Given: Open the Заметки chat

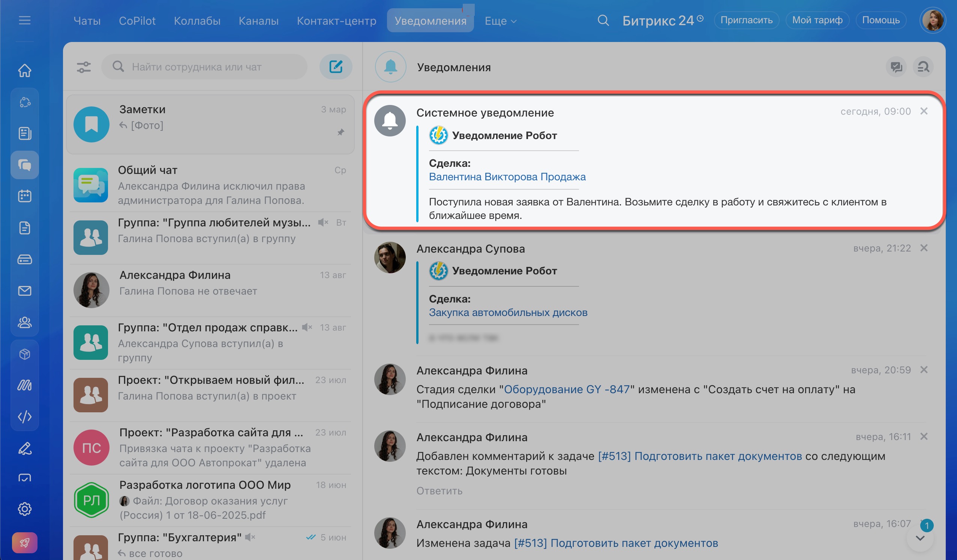Looking at the screenshot, I should coord(210,124).
